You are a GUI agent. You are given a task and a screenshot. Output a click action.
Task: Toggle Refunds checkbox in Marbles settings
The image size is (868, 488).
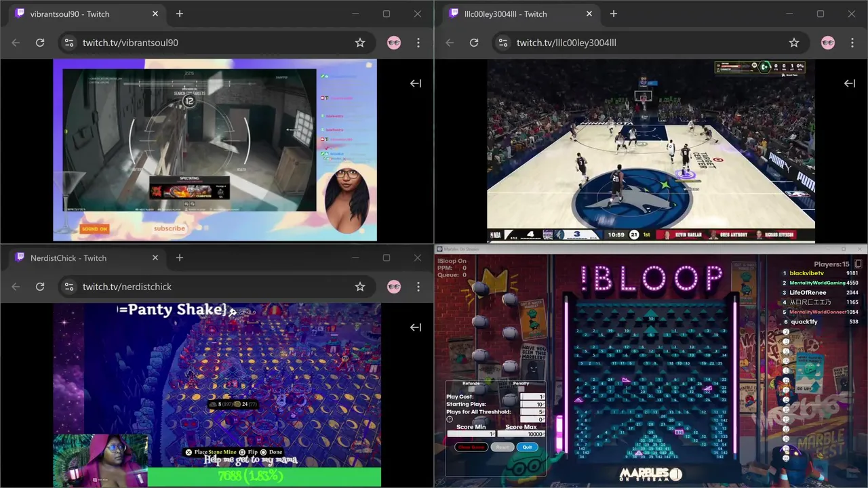click(x=471, y=389)
